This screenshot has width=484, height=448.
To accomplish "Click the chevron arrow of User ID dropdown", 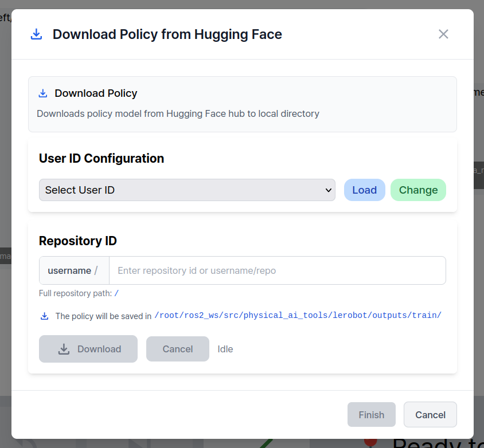I will click(329, 190).
